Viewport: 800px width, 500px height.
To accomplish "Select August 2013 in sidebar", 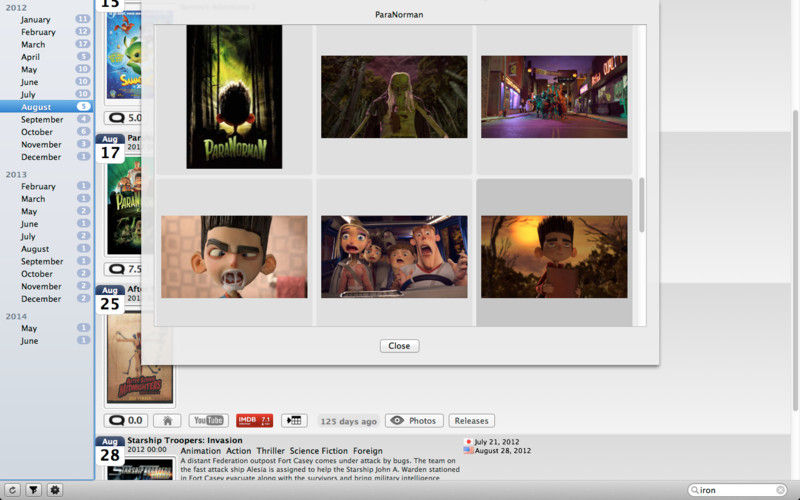I will pyautogui.click(x=47, y=249).
